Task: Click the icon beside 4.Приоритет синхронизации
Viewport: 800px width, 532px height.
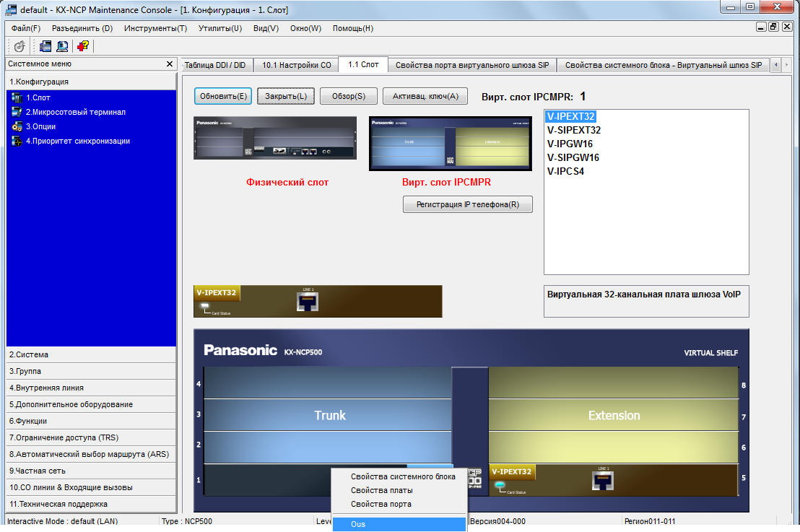Action: point(17,141)
